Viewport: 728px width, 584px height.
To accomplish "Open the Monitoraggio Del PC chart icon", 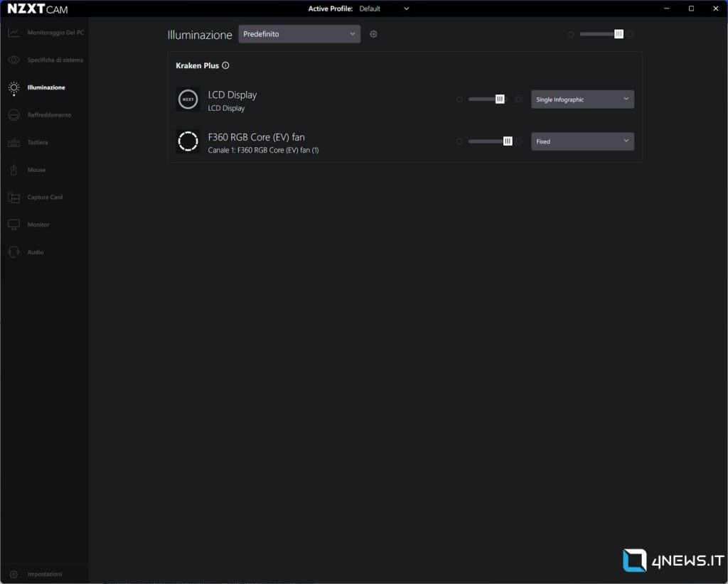I will (14, 33).
